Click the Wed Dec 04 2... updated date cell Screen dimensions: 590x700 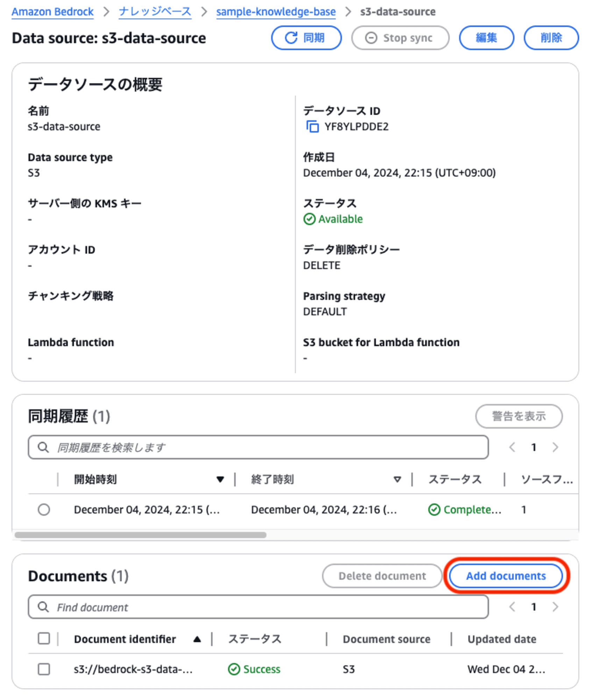(x=506, y=669)
